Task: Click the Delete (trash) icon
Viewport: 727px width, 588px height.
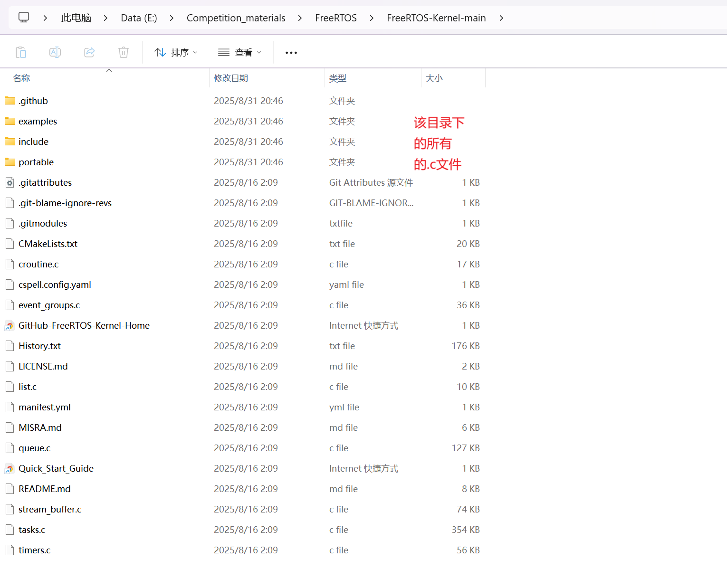Action: click(124, 52)
